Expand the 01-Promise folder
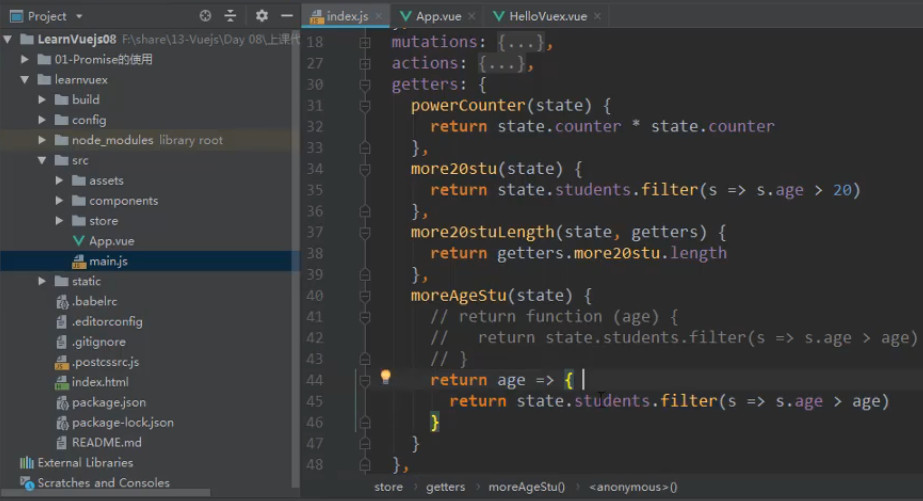The image size is (923, 501). click(25, 59)
